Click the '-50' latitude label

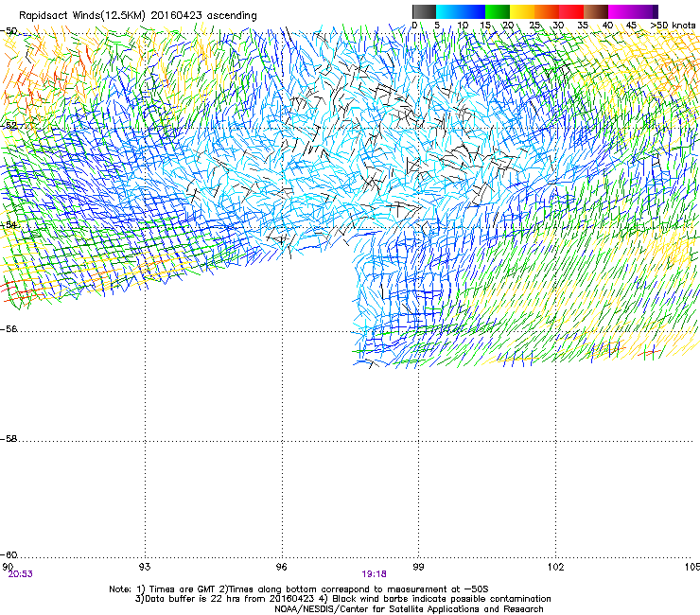[x=9, y=31]
